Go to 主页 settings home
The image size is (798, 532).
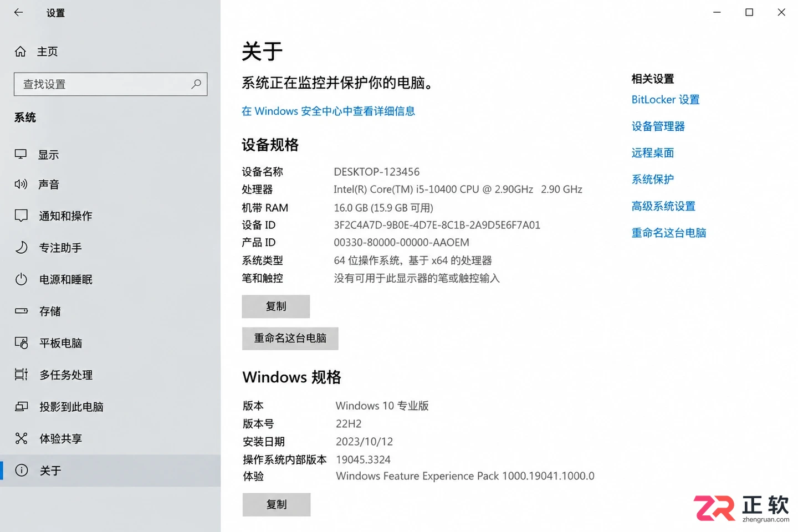click(110, 52)
